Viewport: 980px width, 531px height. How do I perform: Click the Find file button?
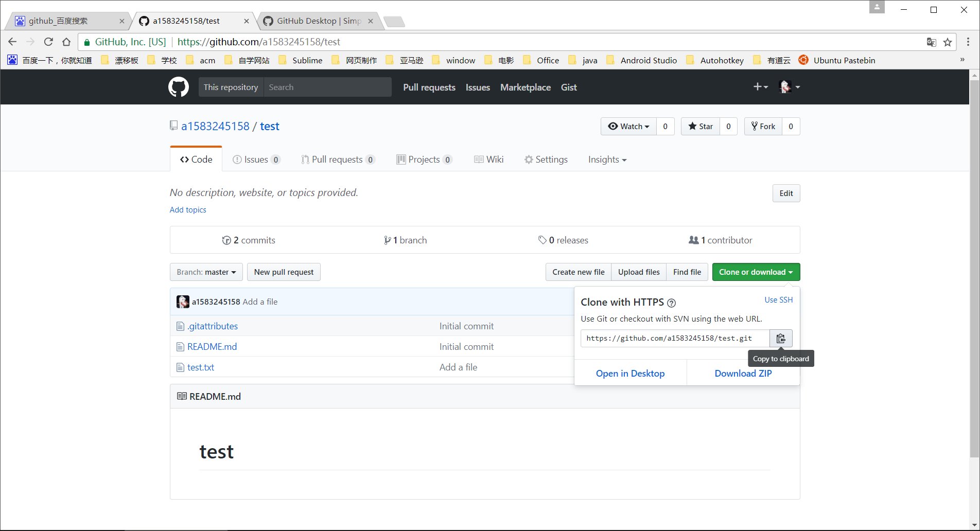point(687,272)
